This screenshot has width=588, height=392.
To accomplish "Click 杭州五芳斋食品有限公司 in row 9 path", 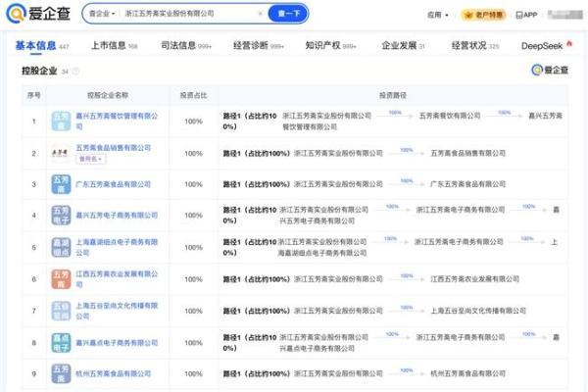I will 467,373.
